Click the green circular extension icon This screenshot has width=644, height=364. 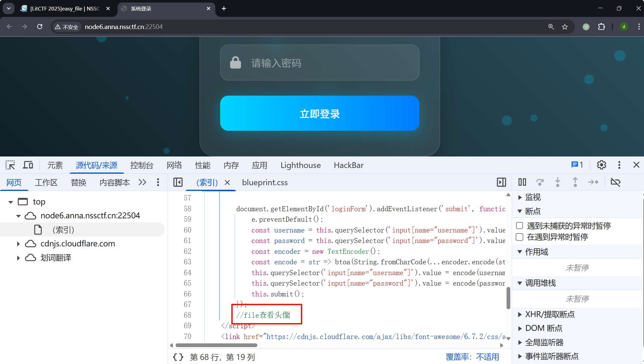pos(586,27)
